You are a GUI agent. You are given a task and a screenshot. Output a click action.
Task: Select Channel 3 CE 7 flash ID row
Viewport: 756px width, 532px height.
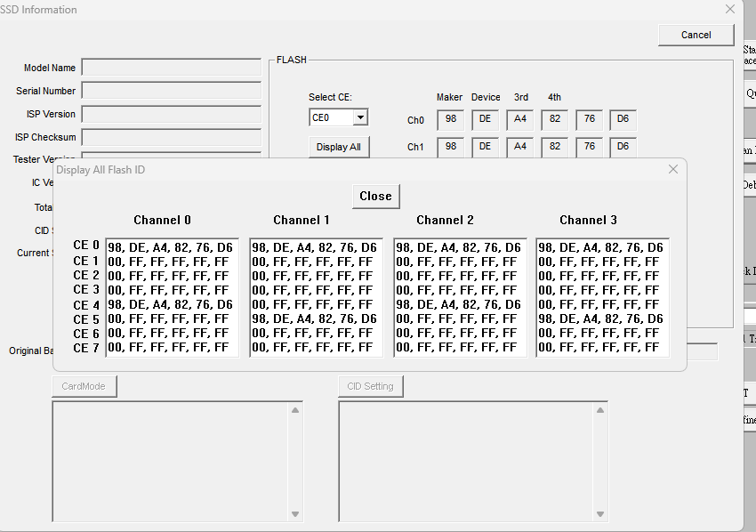coord(602,347)
